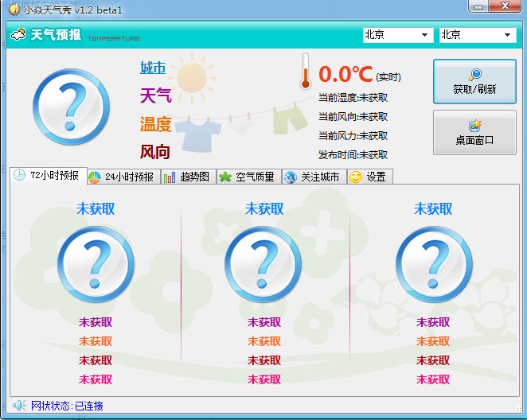Image resolution: width=527 pixels, height=420 pixels.
Task: Click the second day forecast question mark icon
Action: click(x=263, y=264)
